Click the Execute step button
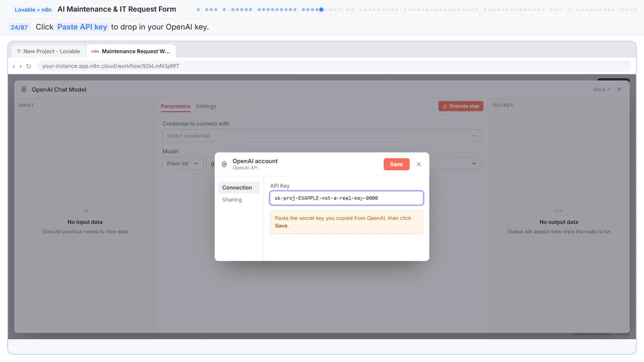 click(461, 106)
